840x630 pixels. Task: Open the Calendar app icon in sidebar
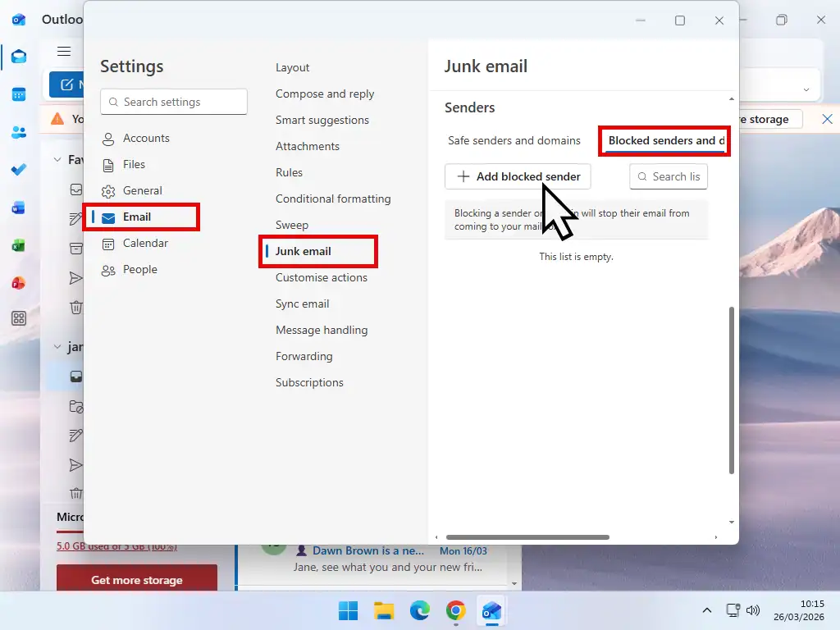pos(18,95)
